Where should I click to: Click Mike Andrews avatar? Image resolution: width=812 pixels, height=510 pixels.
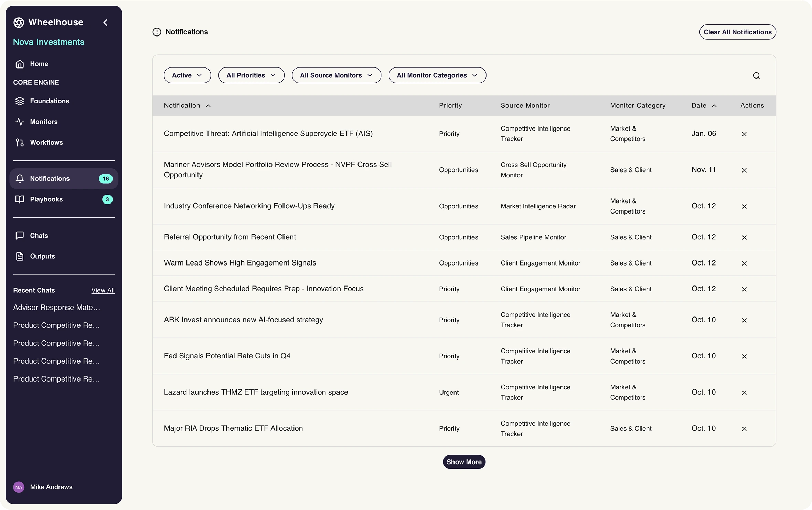click(x=19, y=487)
